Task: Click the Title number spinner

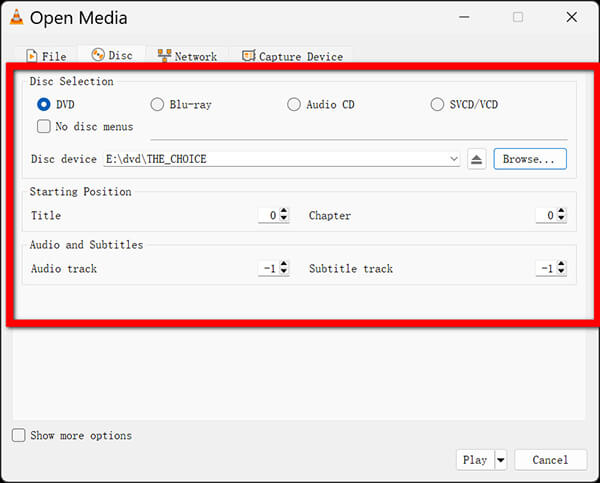Action: tap(273, 215)
